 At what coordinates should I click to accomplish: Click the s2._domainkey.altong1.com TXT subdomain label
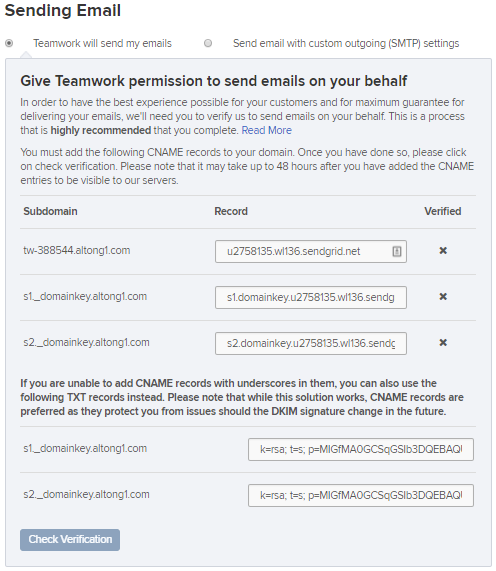point(86,495)
